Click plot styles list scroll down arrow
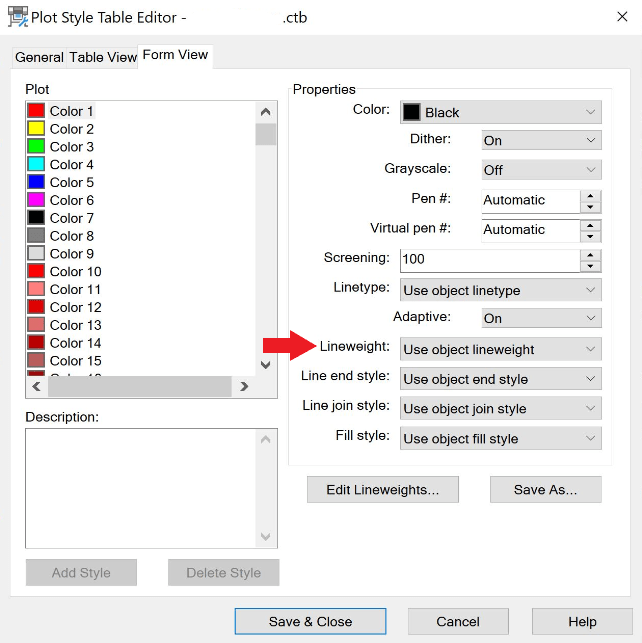Image resolution: width=642 pixels, height=643 pixels. (x=266, y=365)
